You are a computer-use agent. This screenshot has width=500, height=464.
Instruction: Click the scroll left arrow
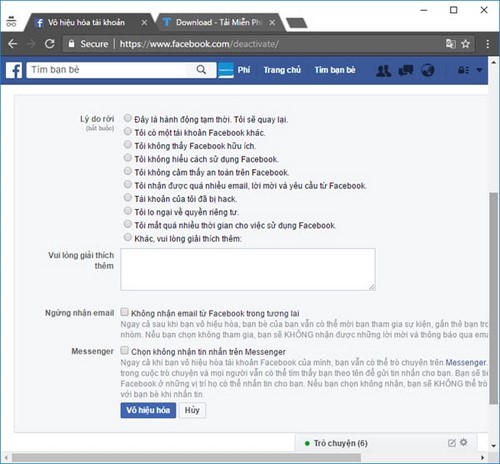pyautogui.click(x=6, y=458)
